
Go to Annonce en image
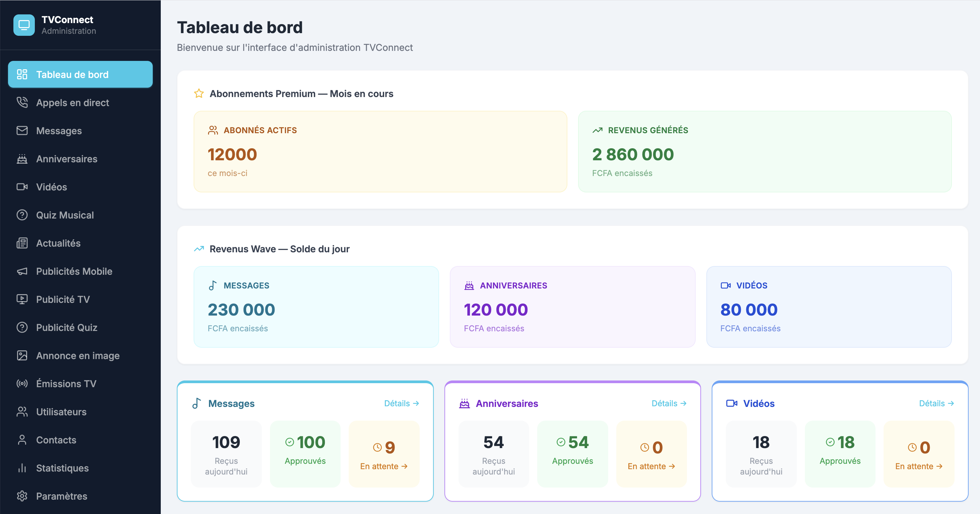pyautogui.click(x=80, y=356)
